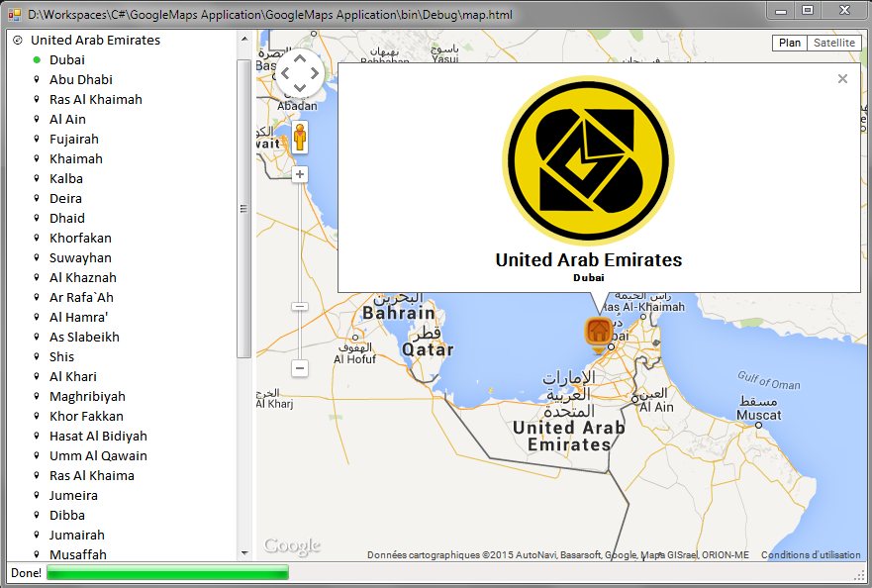
Task: Switch the map to Satellite view
Action: (x=834, y=43)
